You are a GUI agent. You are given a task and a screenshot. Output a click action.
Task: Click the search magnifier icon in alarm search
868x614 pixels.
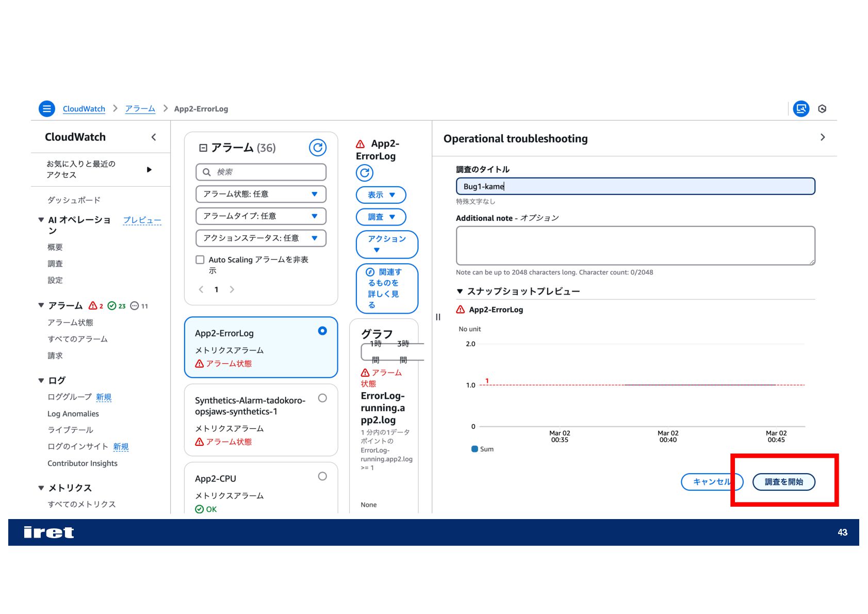207,172
